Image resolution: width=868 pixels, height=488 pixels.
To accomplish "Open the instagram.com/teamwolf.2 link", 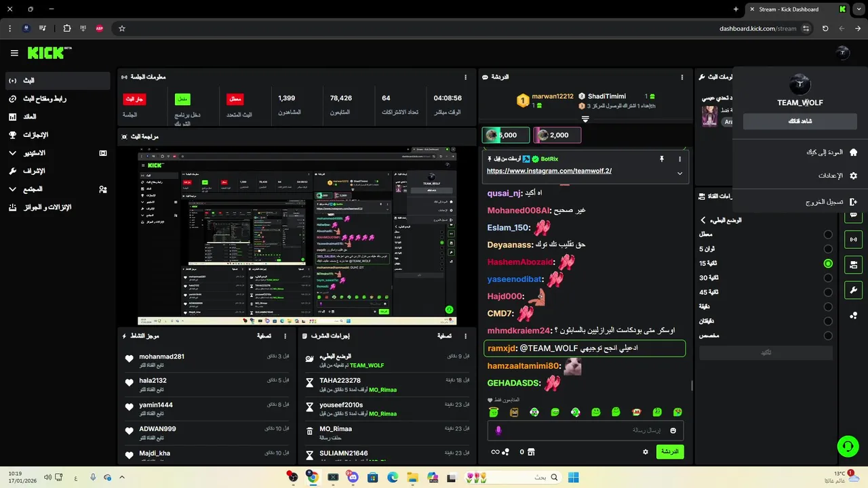I will pos(549,171).
